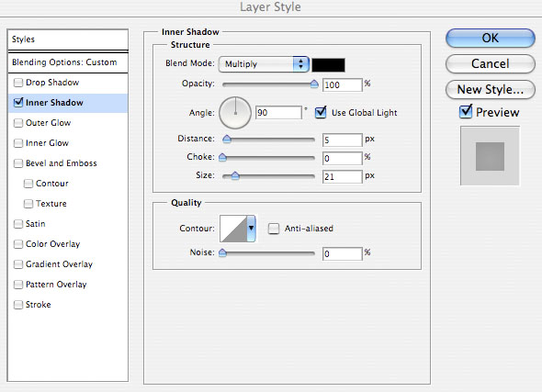Enable Anti-aliased checkbox

[x=274, y=229]
